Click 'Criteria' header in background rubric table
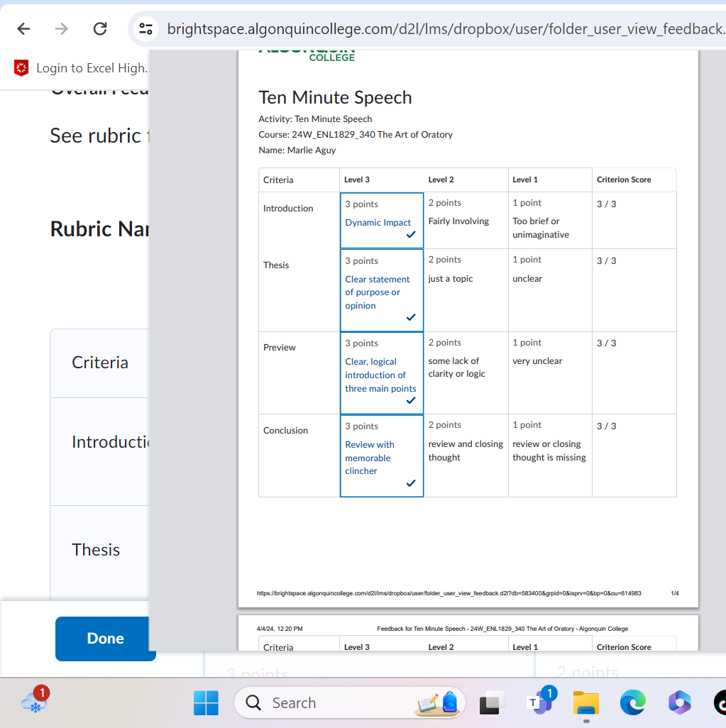This screenshot has width=726, height=728. click(x=100, y=363)
